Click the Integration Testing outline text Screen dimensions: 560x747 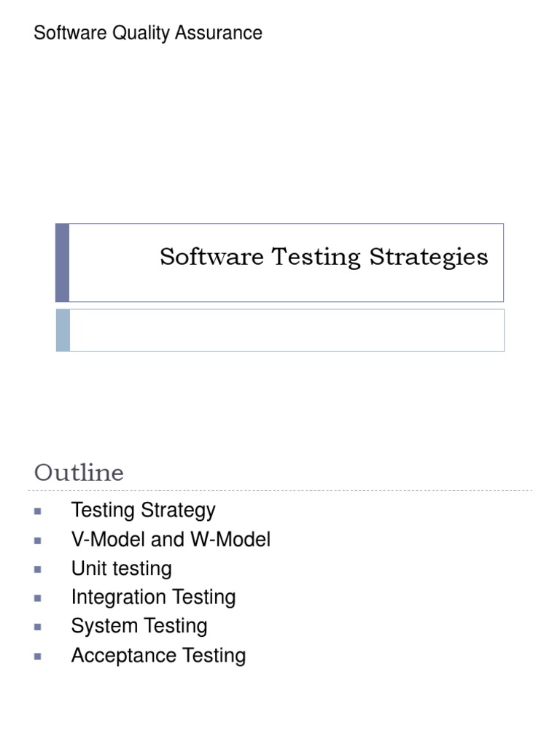pos(153,597)
